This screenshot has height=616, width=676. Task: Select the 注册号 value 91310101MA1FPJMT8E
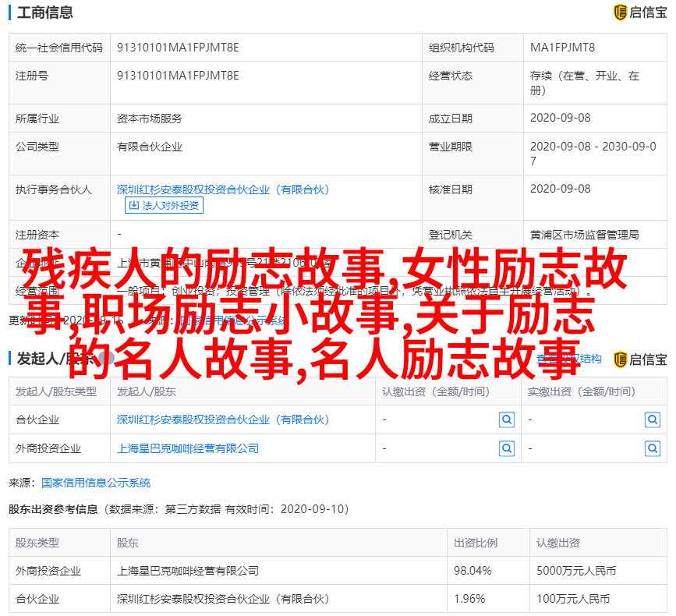coord(178,76)
